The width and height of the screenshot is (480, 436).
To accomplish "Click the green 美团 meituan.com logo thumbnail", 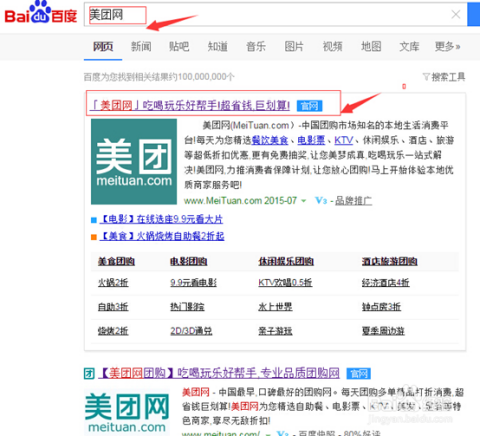I will pyautogui.click(x=134, y=162).
